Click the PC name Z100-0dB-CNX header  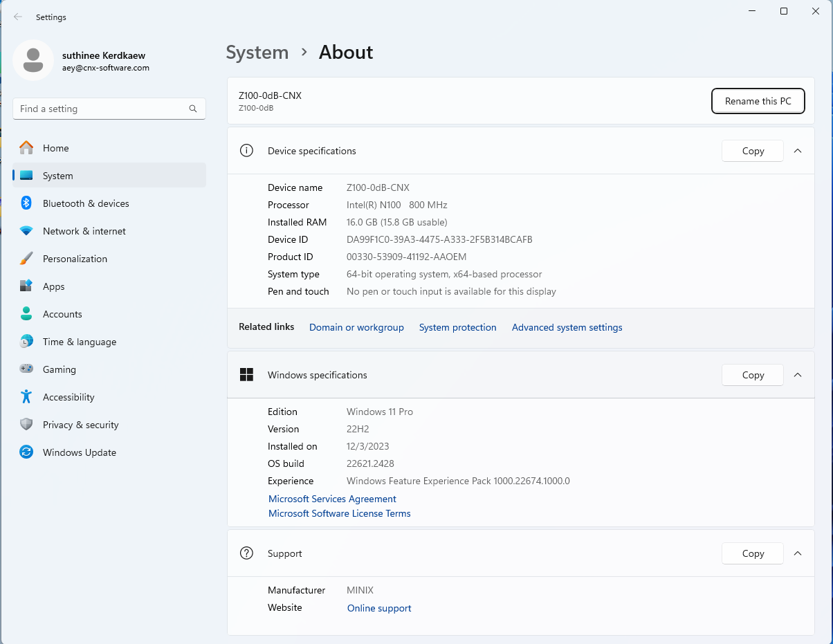(x=270, y=95)
